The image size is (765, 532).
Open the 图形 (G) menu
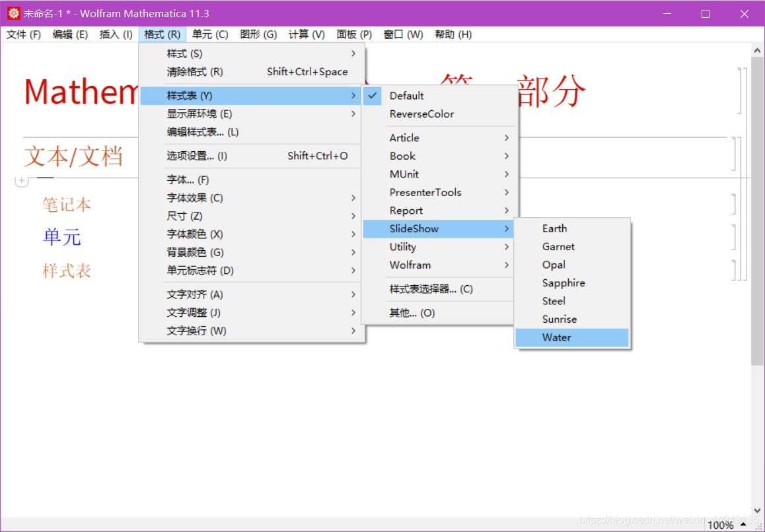point(258,34)
